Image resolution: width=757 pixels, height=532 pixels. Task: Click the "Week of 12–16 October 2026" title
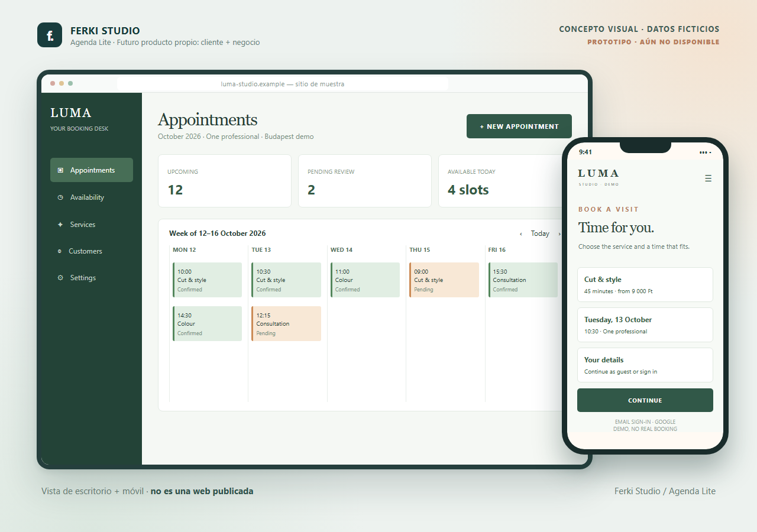218,233
